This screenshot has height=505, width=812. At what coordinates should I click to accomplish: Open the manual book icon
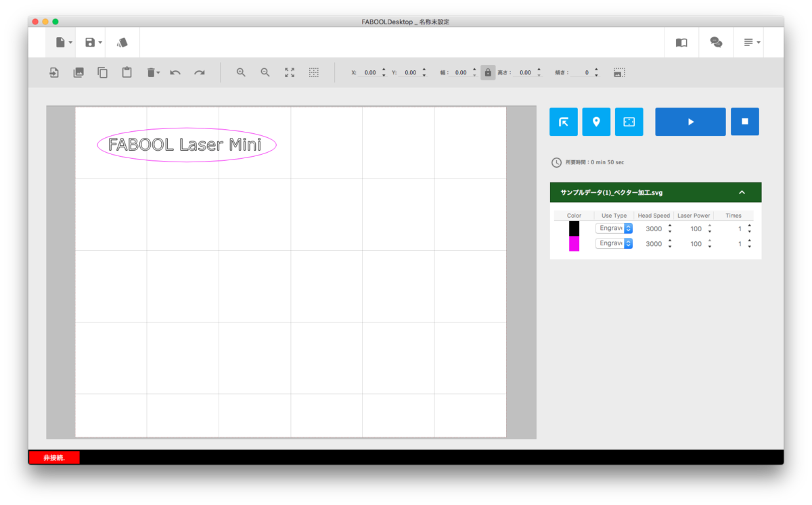pos(681,43)
